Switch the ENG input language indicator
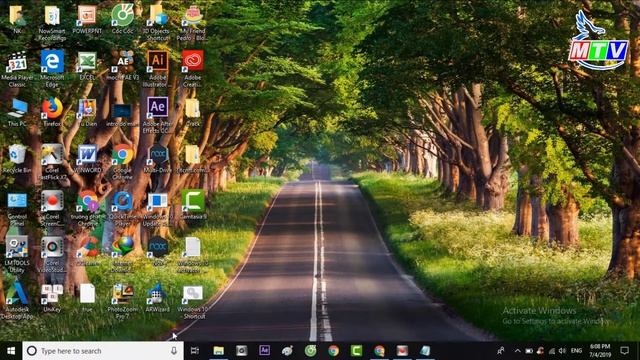640x360 pixels. pyautogui.click(x=576, y=351)
